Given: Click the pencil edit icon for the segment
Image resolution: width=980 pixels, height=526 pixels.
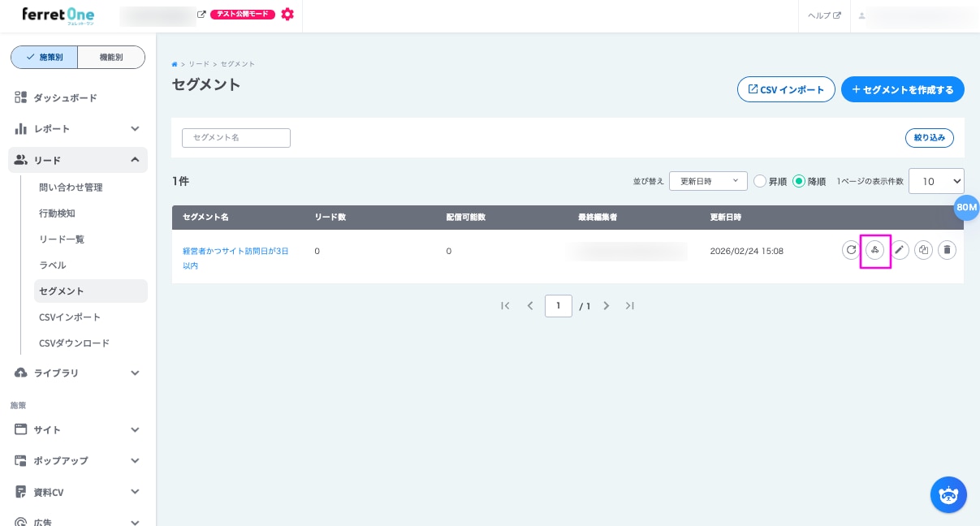Looking at the screenshot, I should 900,250.
